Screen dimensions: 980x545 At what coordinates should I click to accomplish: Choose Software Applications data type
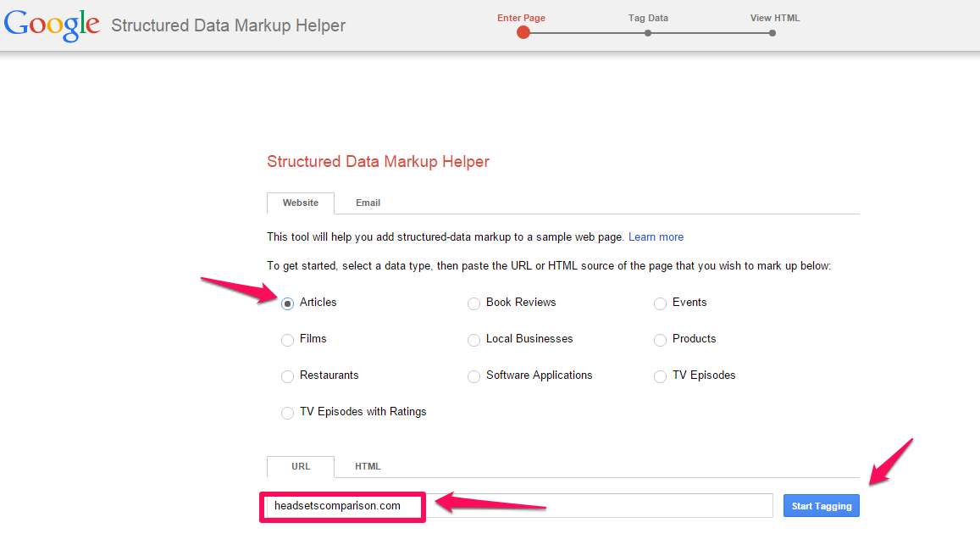click(x=473, y=376)
